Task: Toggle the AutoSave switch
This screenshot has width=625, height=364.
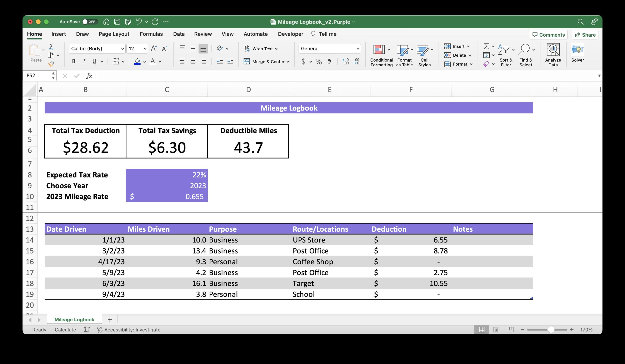Action: (x=90, y=22)
